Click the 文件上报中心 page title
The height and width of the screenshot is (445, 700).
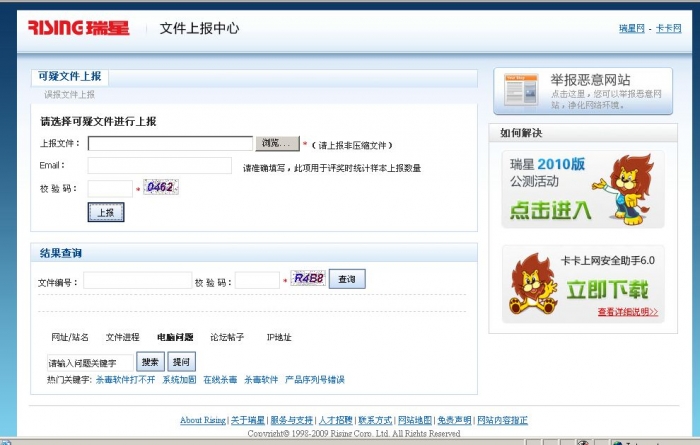(199, 28)
